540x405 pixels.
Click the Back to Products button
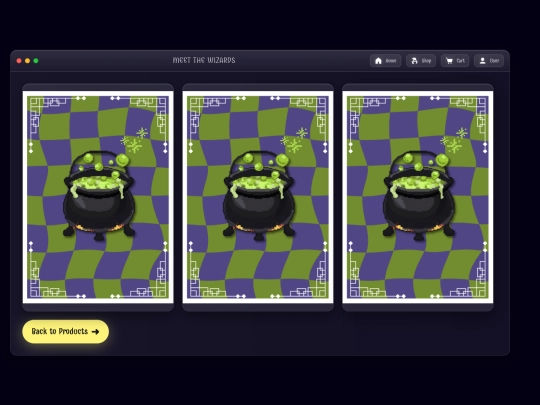pos(66,331)
